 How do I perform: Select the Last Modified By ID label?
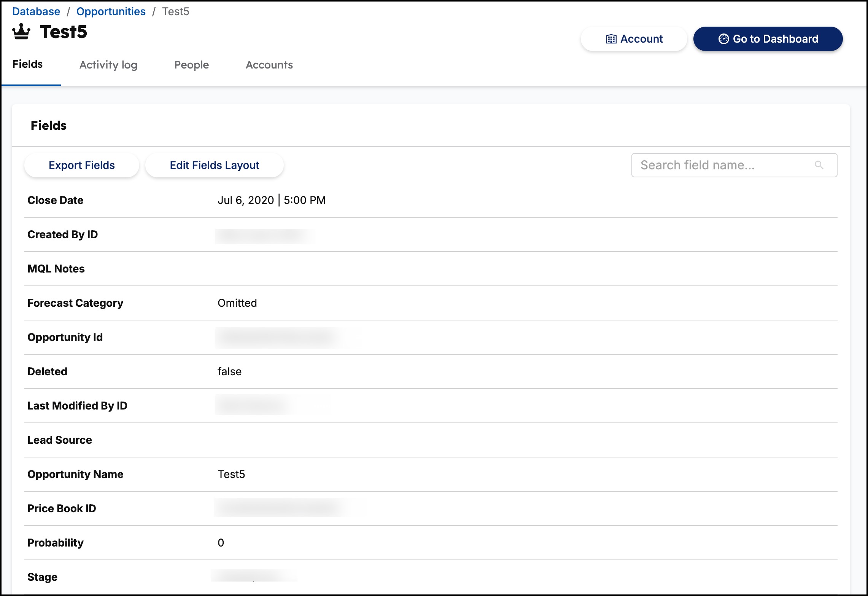pos(77,406)
